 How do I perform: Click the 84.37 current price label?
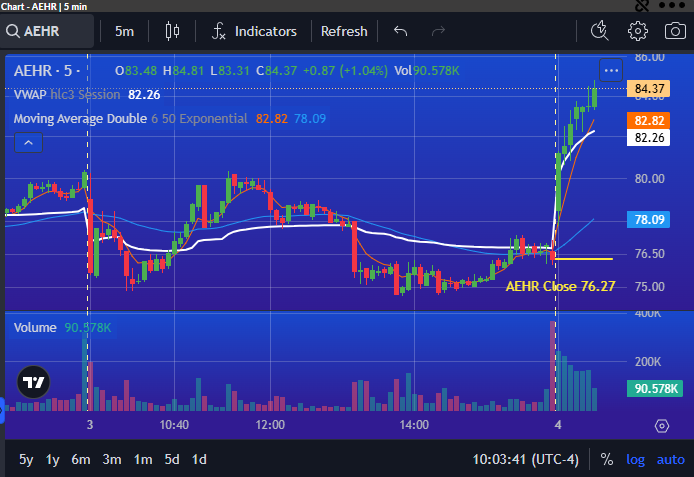pyautogui.click(x=648, y=88)
